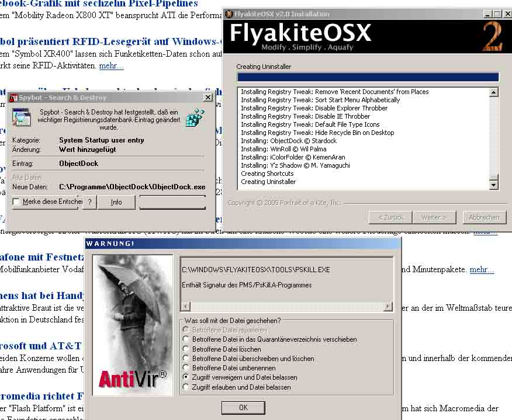Viewport: 512px width, 420px height.
Task: Select 'Betroffene Datei reparieren' option
Action: 186,329
